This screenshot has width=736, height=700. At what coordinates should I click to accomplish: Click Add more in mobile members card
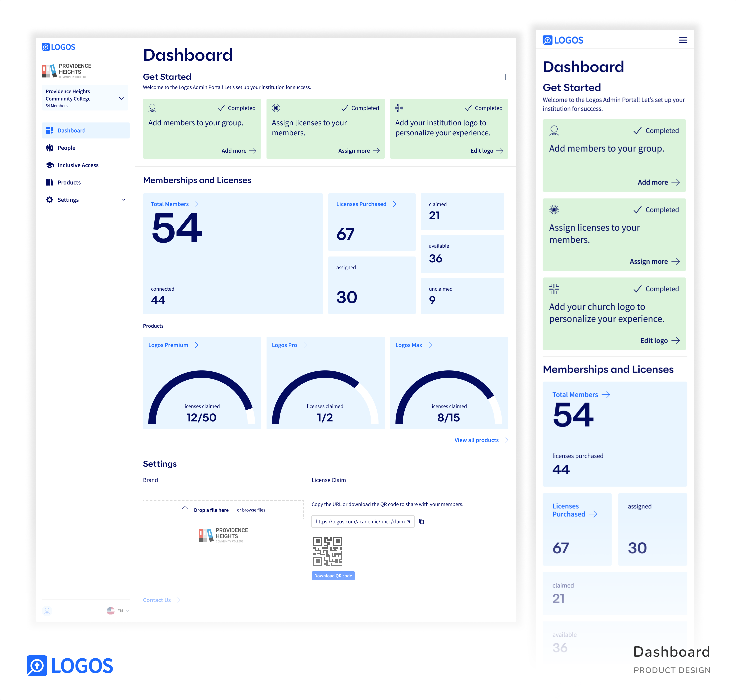(x=658, y=182)
